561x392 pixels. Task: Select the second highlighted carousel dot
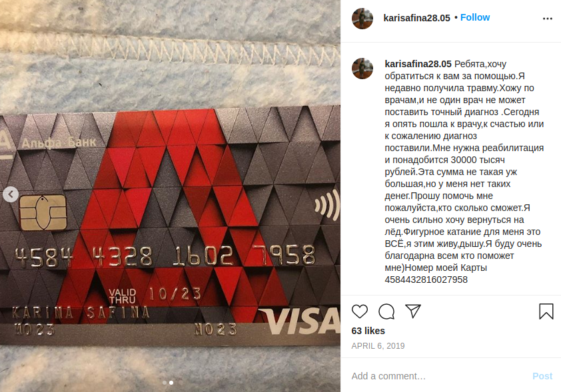pyautogui.click(x=171, y=383)
